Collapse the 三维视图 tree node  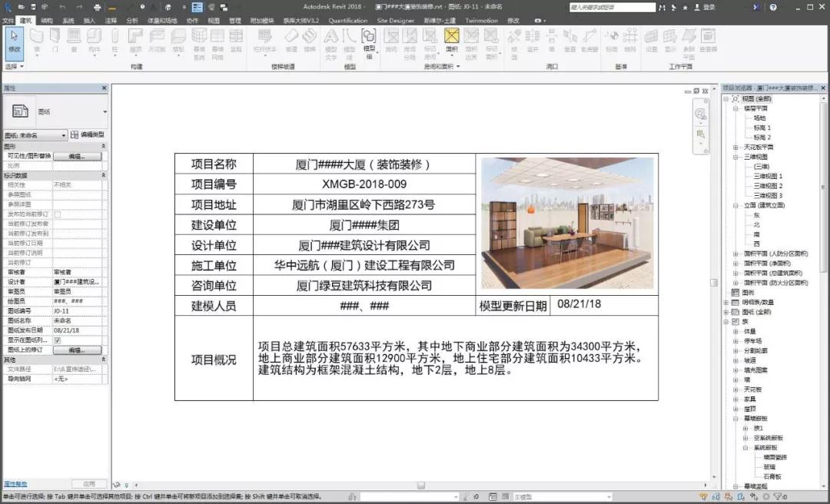[x=735, y=157]
